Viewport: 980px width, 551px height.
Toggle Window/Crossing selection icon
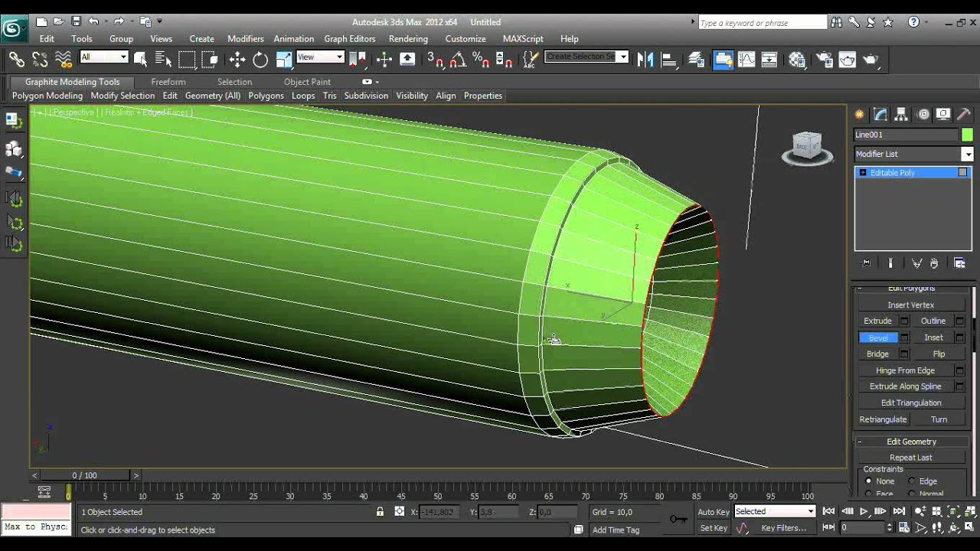[x=210, y=59]
